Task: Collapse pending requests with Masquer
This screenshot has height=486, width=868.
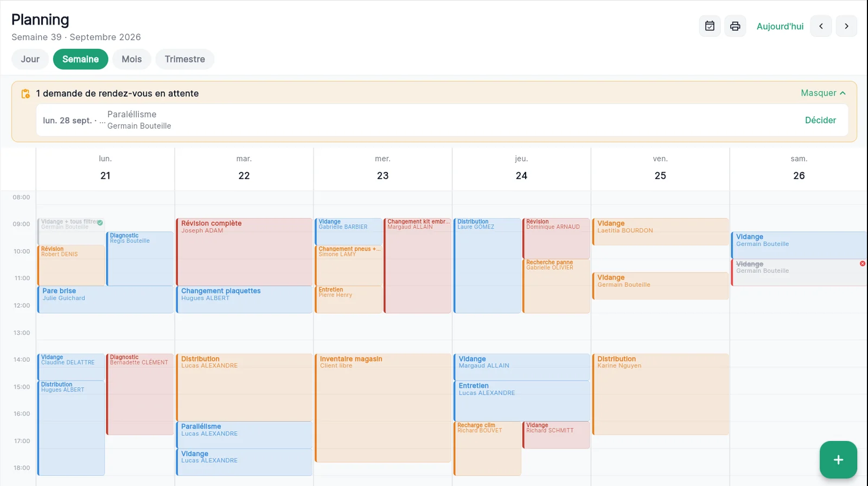Action: coord(823,93)
